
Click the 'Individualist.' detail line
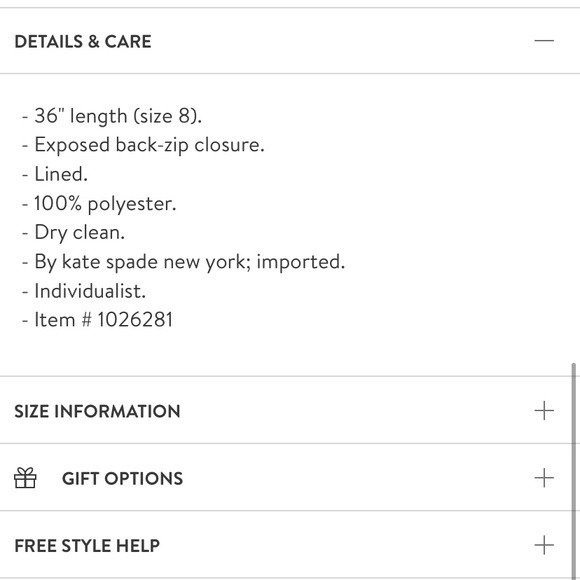[x=90, y=291]
